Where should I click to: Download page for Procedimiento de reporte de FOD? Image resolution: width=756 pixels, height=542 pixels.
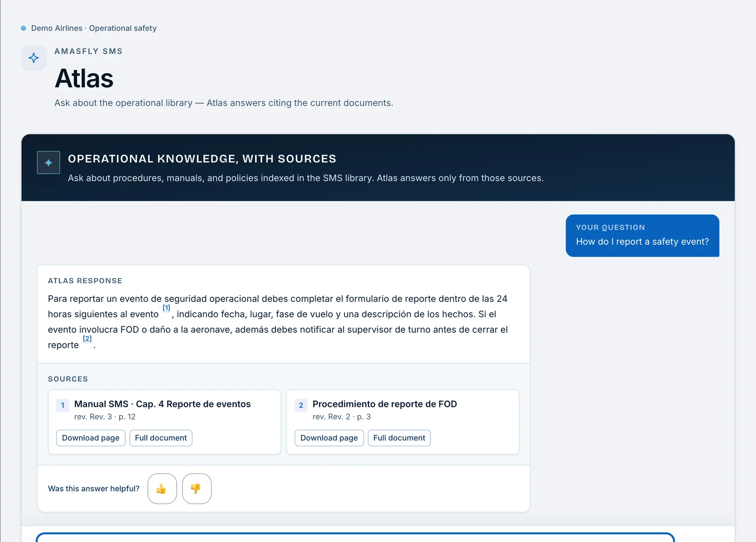[x=329, y=438]
